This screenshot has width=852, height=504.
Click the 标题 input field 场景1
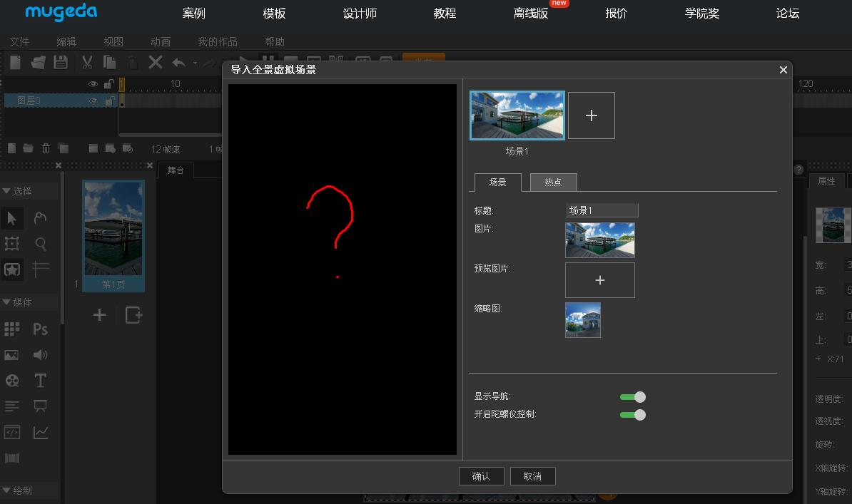click(x=602, y=210)
